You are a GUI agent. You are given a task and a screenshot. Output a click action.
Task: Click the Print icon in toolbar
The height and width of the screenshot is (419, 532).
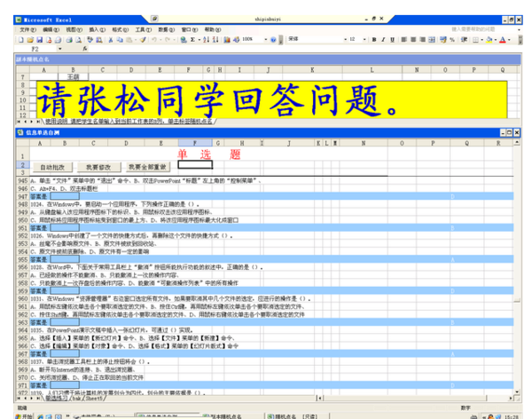point(69,40)
